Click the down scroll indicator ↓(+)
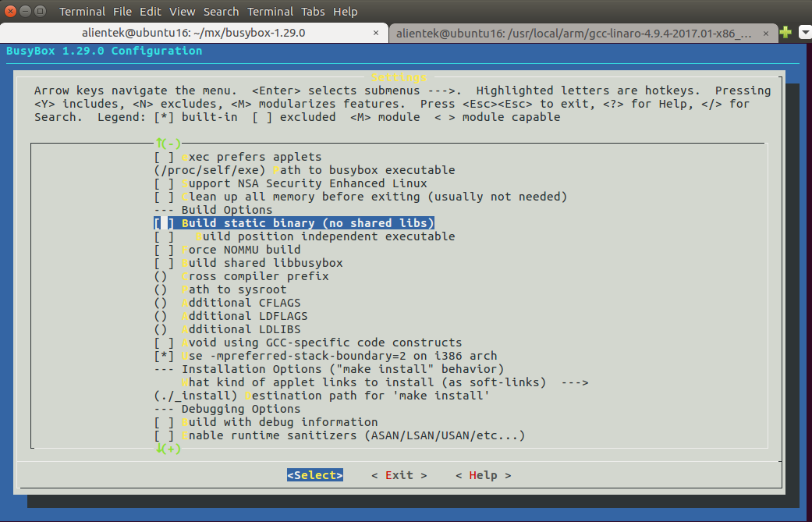The image size is (812, 522). (168, 449)
